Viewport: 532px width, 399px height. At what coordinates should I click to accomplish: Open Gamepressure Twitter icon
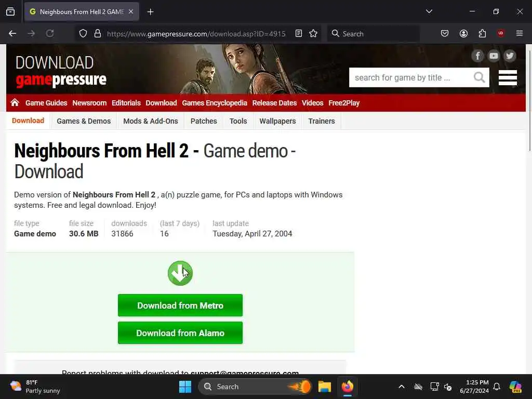(510, 56)
